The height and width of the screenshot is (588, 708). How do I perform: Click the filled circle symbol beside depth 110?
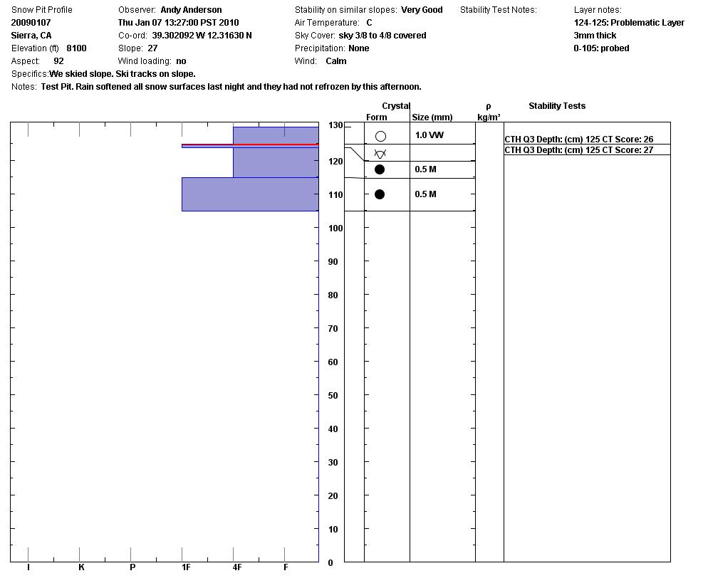(380, 194)
